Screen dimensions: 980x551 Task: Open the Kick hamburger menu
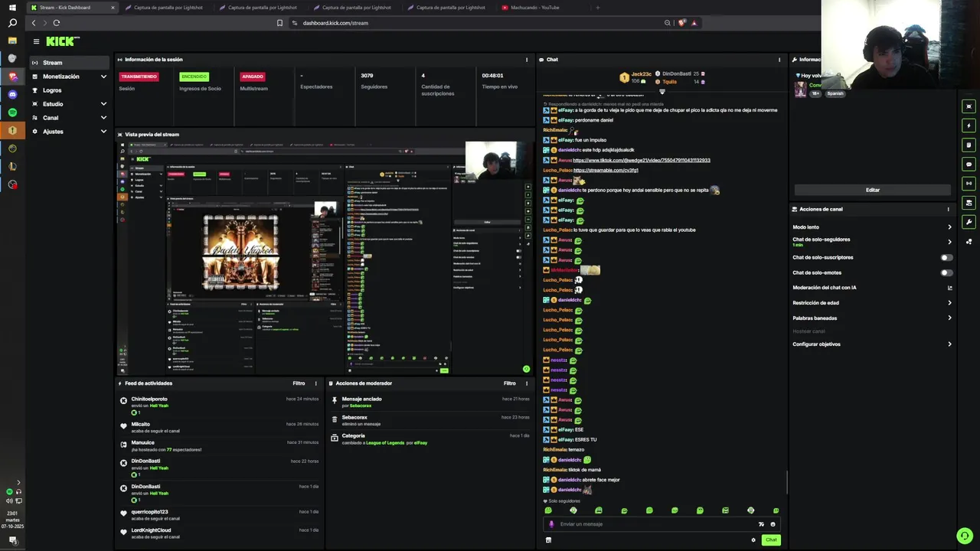coord(36,41)
